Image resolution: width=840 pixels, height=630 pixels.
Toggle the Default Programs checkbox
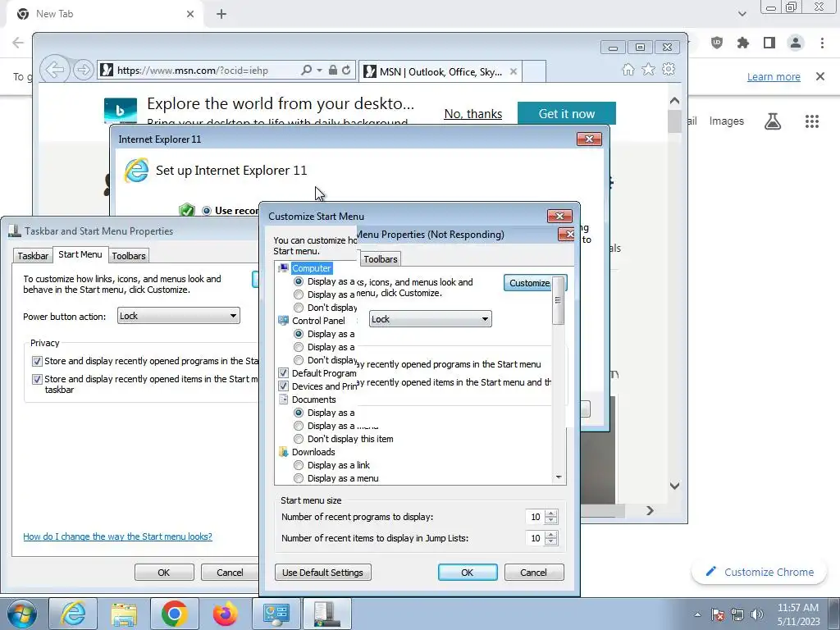click(283, 373)
